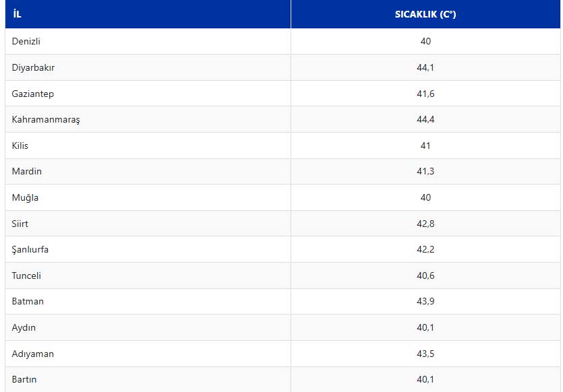
Task: Click the 42,8 temperature value
Action: [425, 224]
